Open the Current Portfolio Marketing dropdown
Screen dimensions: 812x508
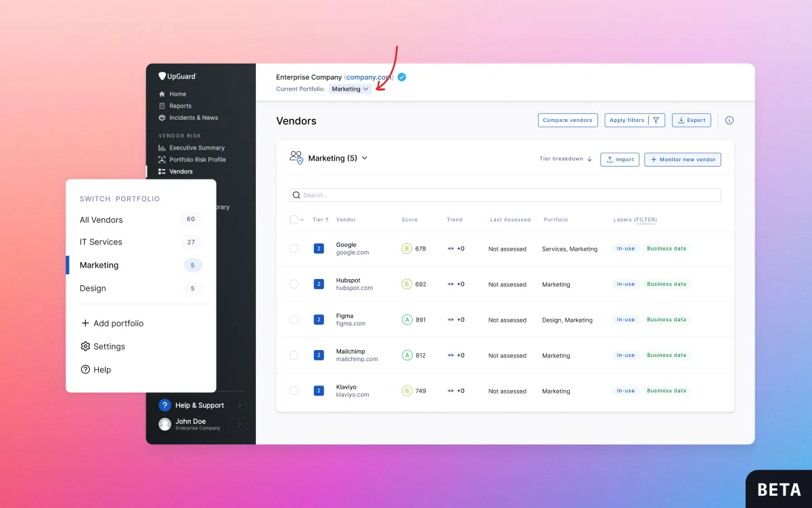351,89
